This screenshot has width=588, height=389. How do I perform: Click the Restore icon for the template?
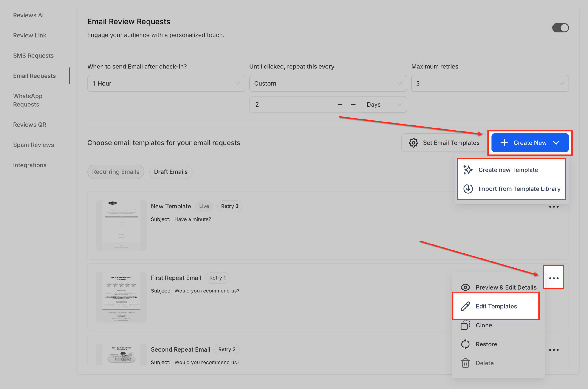click(x=465, y=344)
